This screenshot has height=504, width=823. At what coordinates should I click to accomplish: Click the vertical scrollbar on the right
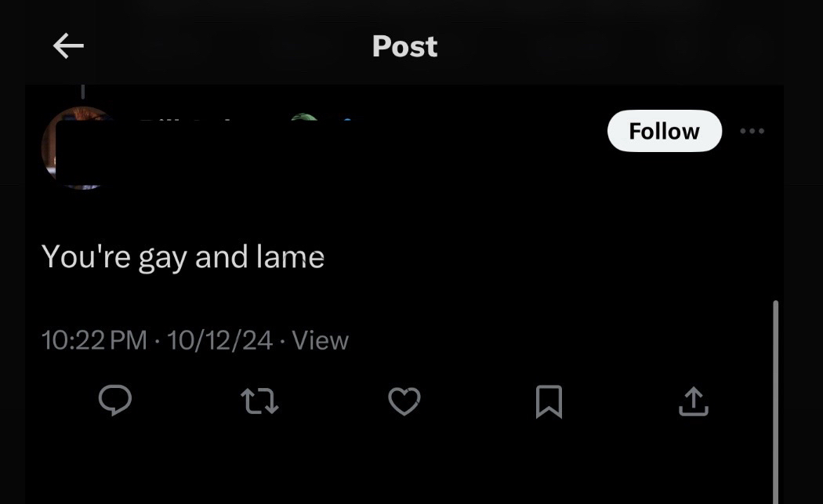(x=775, y=392)
